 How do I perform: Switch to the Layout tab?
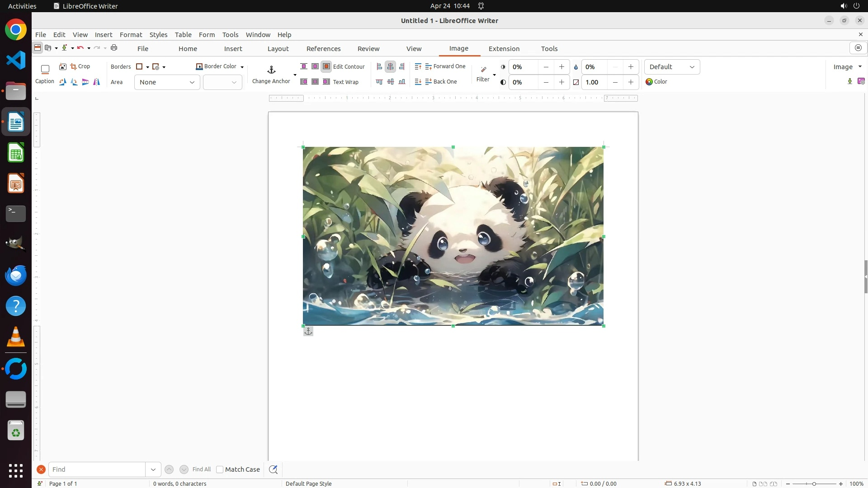[x=278, y=49]
